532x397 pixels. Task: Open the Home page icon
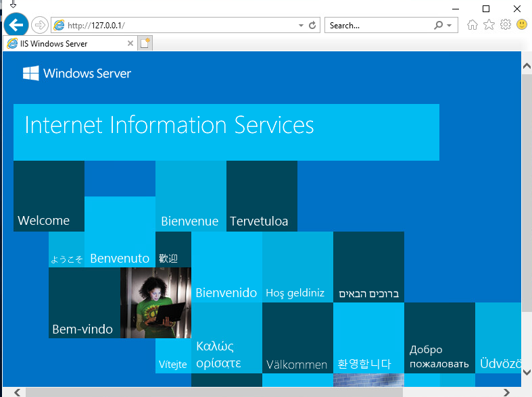[473, 25]
